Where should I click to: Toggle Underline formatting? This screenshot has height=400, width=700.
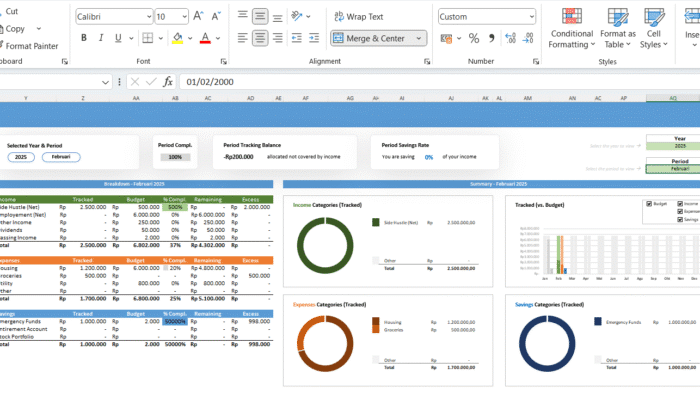click(x=118, y=38)
